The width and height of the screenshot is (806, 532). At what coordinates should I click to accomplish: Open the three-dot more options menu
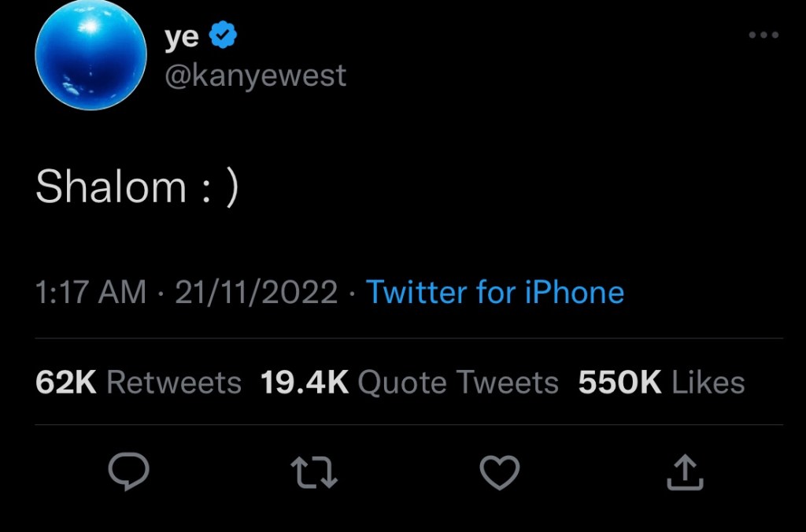pyautogui.click(x=763, y=35)
